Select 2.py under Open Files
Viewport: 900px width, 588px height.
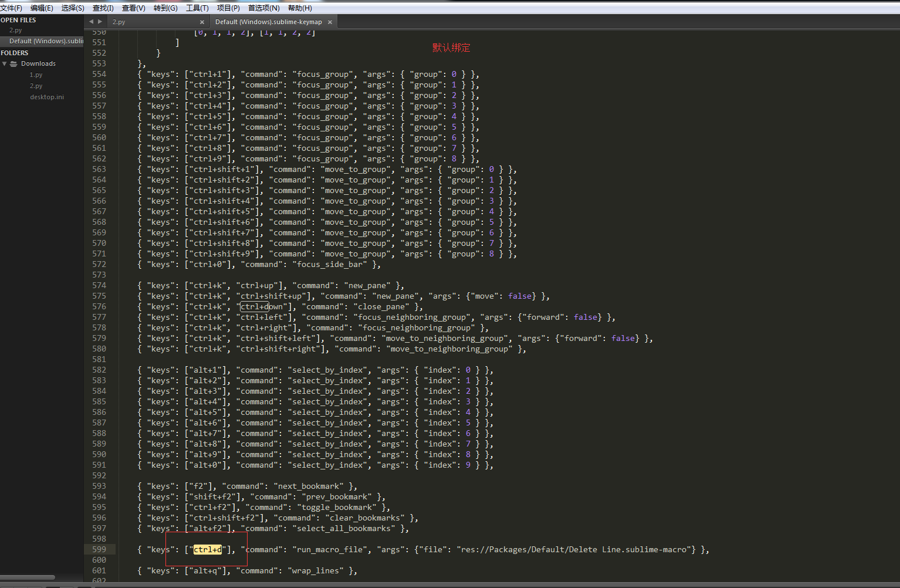pyautogui.click(x=16, y=31)
